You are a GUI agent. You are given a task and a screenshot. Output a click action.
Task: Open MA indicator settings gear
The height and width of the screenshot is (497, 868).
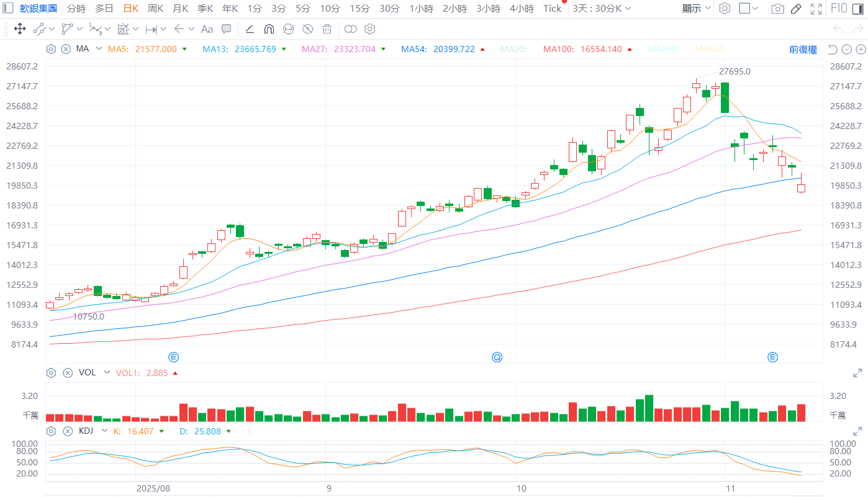pyautogui.click(x=51, y=49)
